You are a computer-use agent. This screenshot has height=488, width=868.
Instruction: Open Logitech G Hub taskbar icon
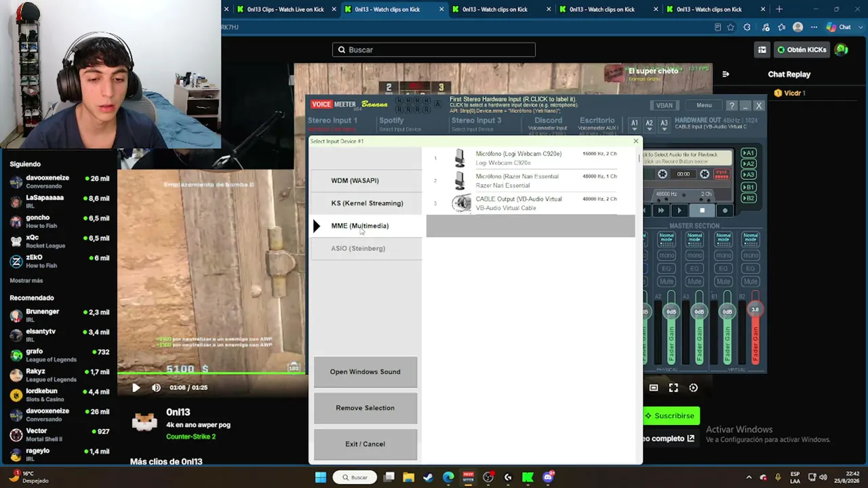tap(508, 477)
